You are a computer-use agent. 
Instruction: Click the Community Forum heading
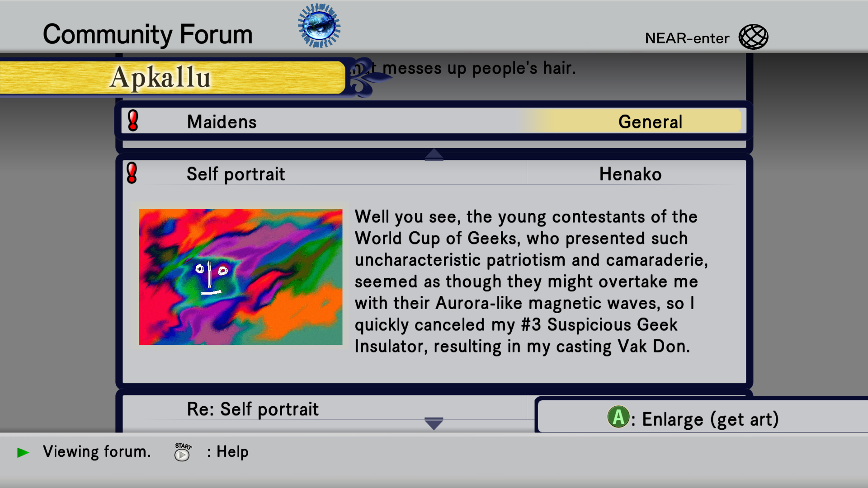pos(148,34)
